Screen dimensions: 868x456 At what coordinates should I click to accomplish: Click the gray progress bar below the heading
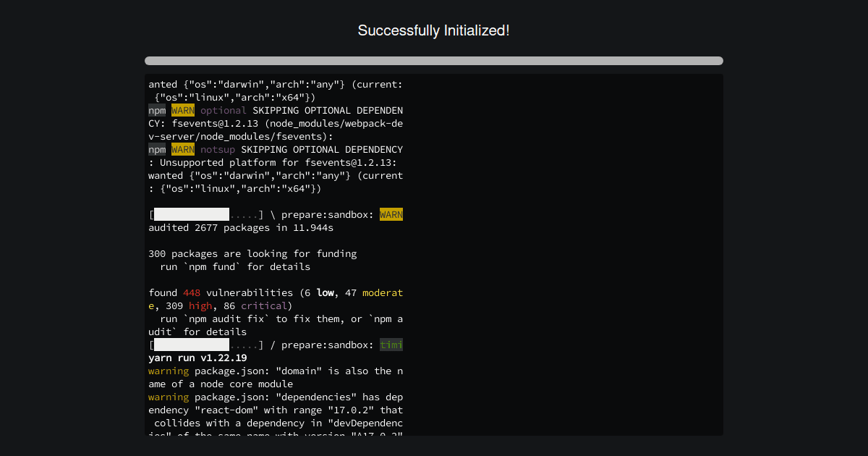point(433,61)
